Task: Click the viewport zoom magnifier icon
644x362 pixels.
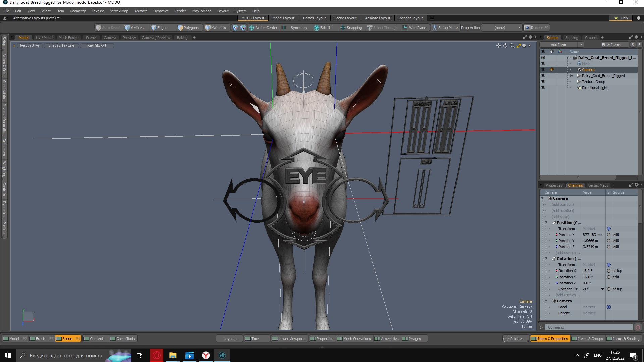Action: 512,46
